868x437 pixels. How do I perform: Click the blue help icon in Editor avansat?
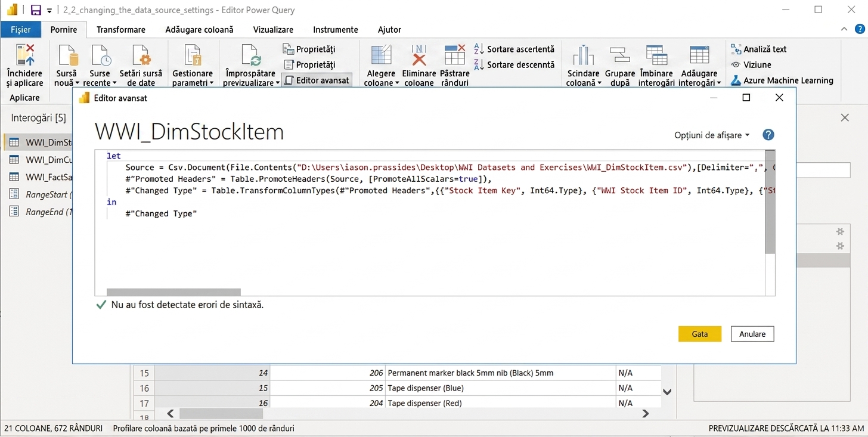click(x=768, y=135)
